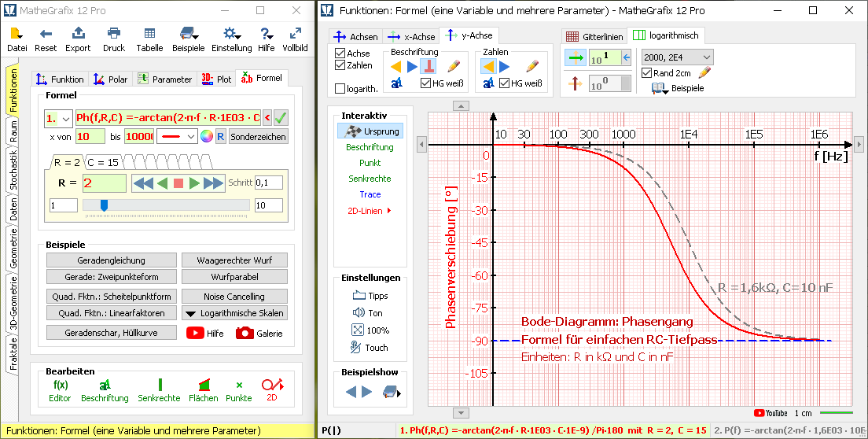Click the pencil icon next to Rand 2cm

coord(704,72)
